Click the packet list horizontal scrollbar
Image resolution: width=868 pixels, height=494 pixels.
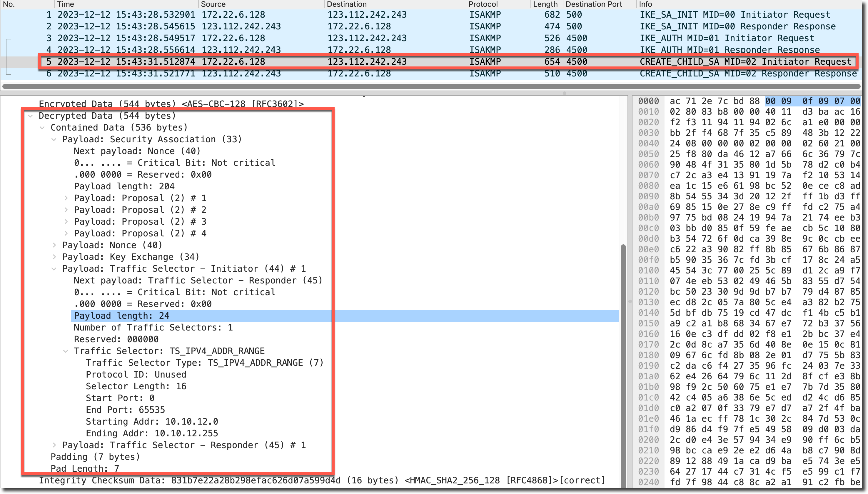[x=431, y=86]
